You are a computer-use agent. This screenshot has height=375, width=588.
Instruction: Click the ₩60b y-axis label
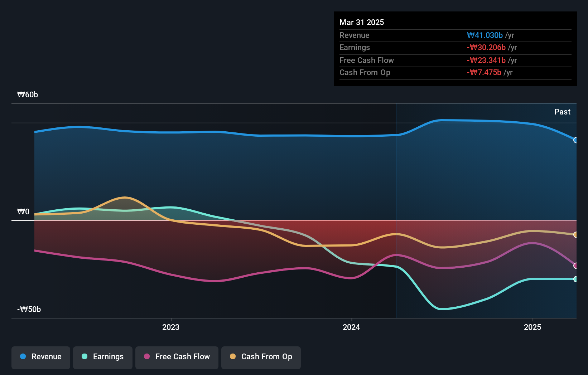pos(28,94)
